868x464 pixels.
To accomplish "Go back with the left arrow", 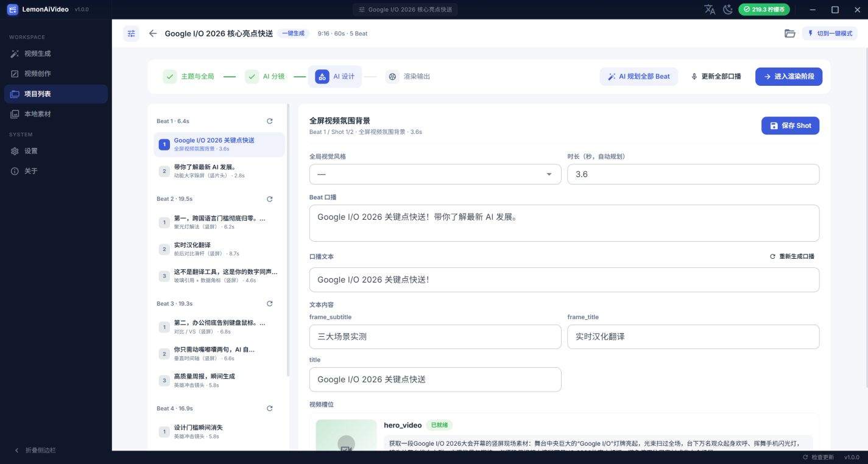I will [x=153, y=33].
